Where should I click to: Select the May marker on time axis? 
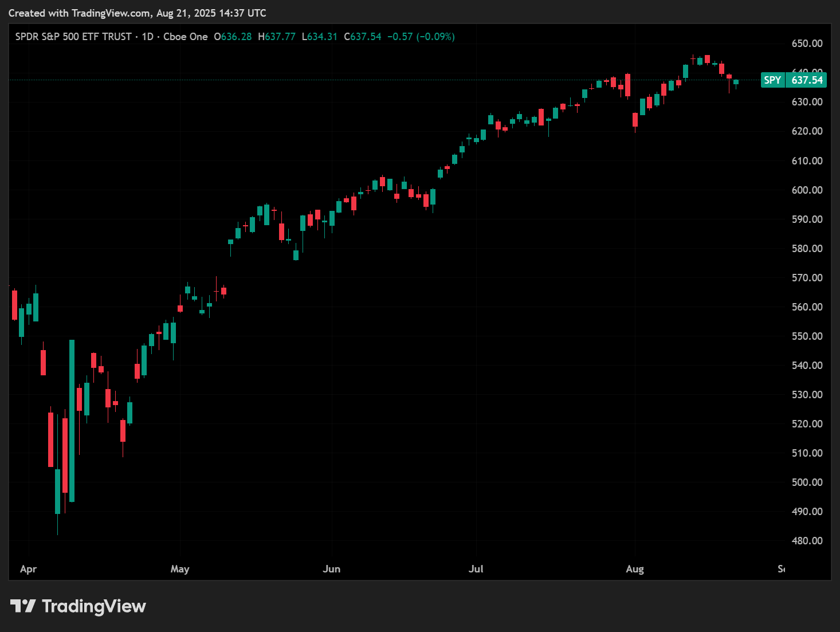point(180,569)
